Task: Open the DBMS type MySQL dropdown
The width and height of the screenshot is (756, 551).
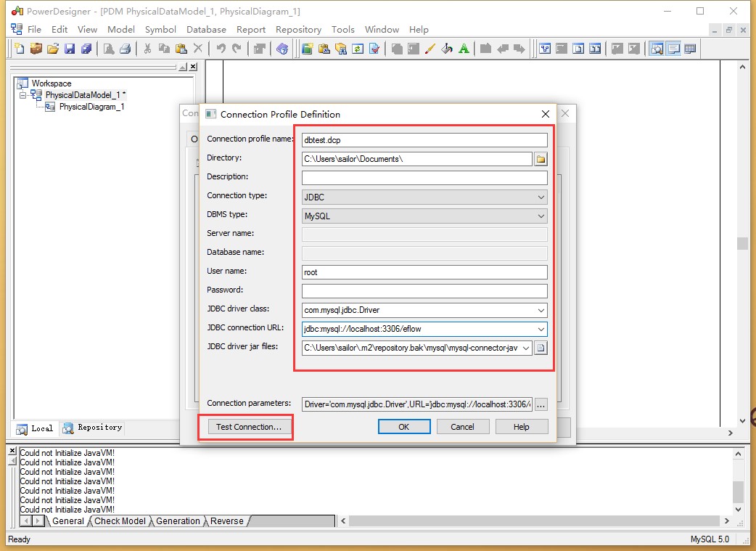Action: [541, 216]
